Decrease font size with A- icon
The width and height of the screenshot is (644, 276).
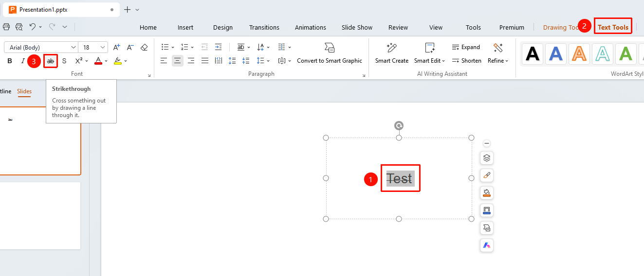coord(130,47)
